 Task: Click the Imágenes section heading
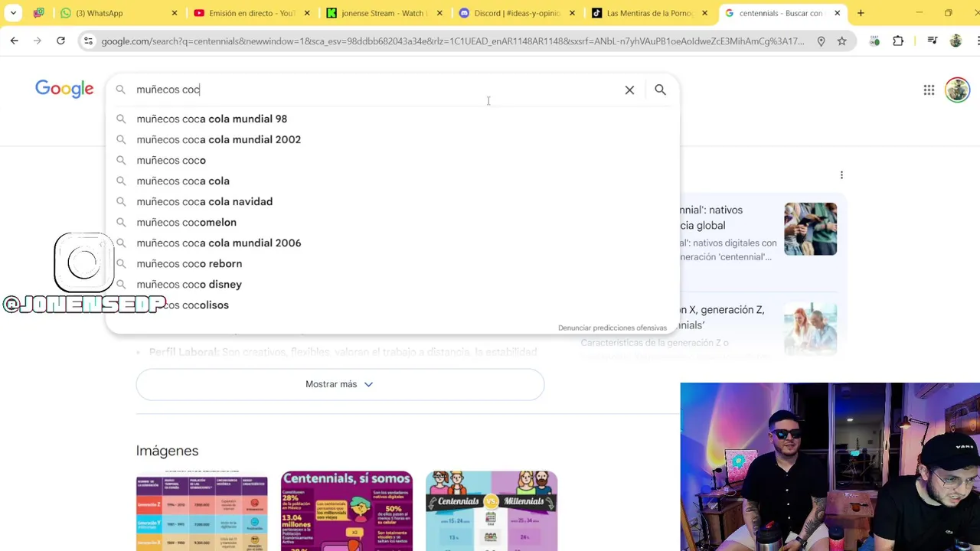[x=167, y=451]
